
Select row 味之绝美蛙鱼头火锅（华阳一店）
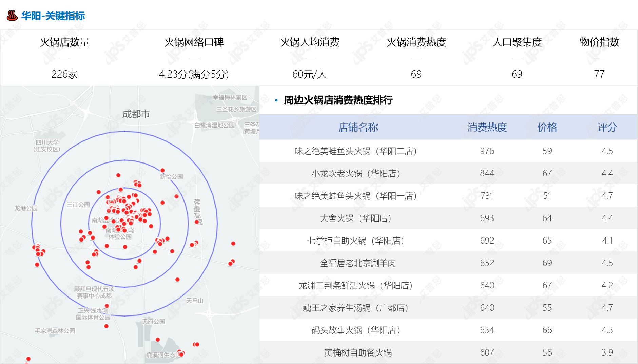coord(448,196)
